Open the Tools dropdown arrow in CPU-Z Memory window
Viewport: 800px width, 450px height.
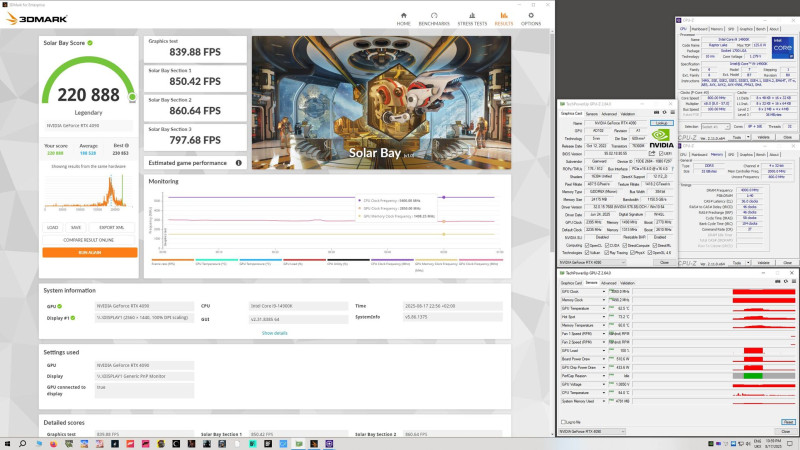(x=748, y=263)
